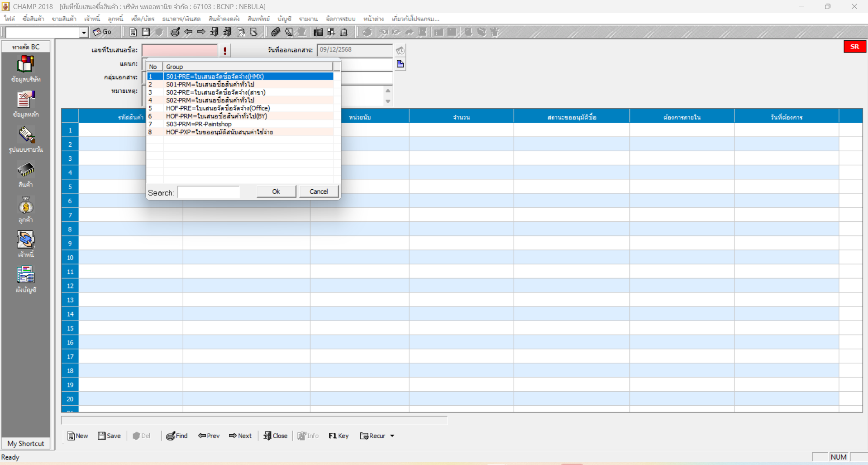Open the ข้อมูลบริษัท sidebar icon
This screenshot has height=465, width=868.
tap(25, 65)
